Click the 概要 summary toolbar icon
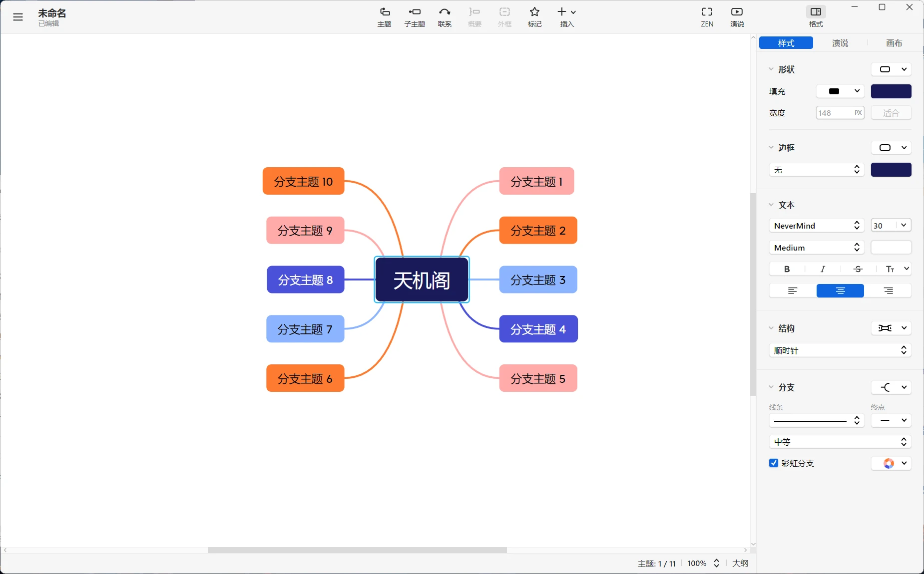This screenshot has width=924, height=574. (x=474, y=17)
